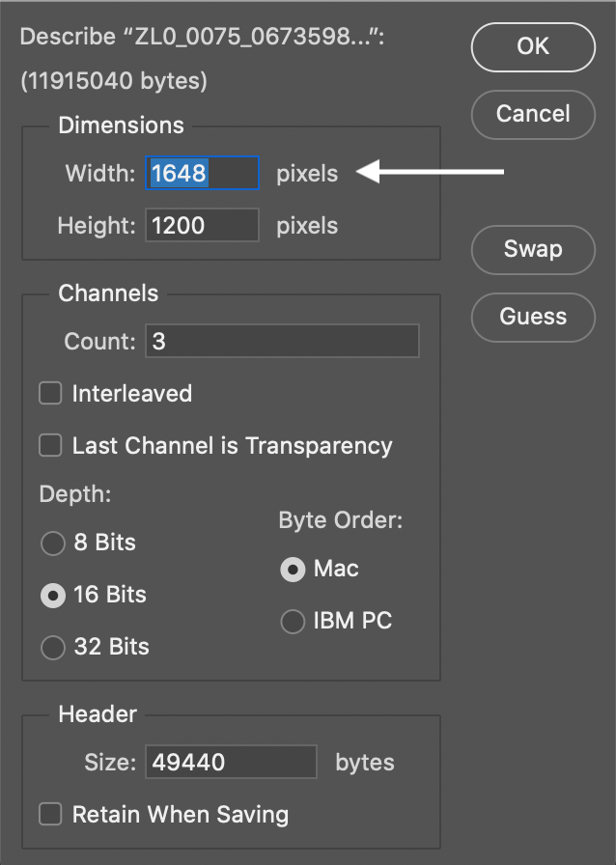Focus the Width input field
The width and height of the screenshot is (616, 865).
[x=203, y=174]
